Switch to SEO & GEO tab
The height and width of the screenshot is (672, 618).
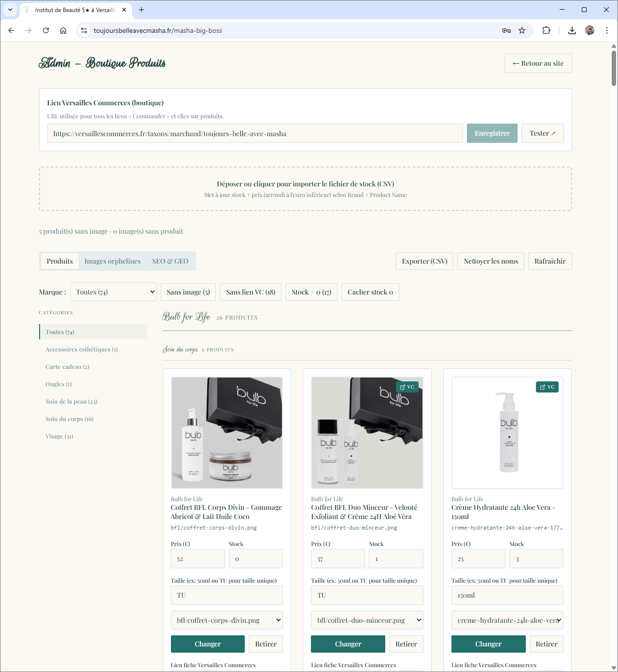pyautogui.click(x=170, y=261)
